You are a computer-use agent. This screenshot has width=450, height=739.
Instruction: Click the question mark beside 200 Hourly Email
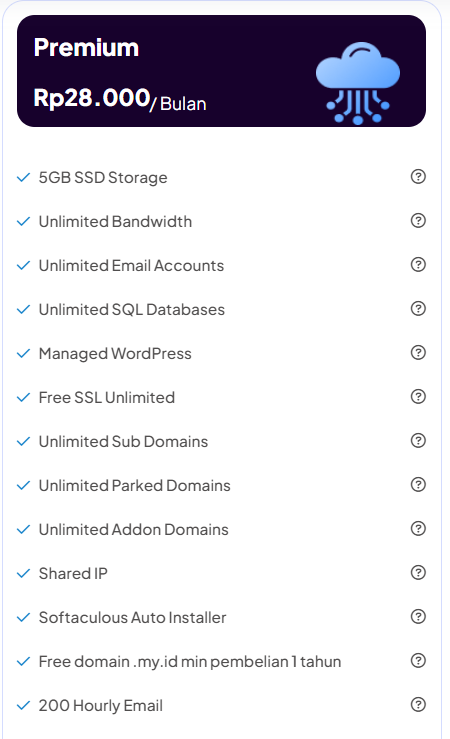[418, 705]
